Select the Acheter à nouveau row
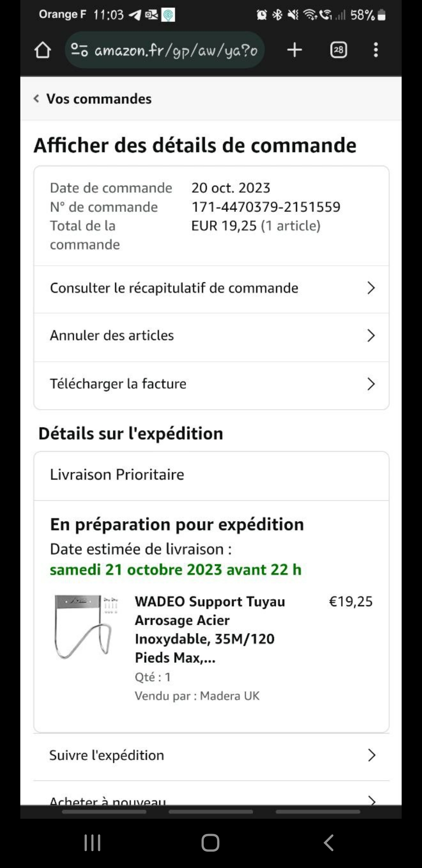 tap(211, 794)
